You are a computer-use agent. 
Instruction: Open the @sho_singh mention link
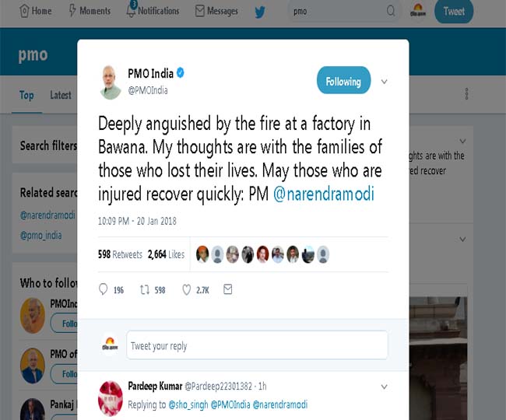coord(188,404)
